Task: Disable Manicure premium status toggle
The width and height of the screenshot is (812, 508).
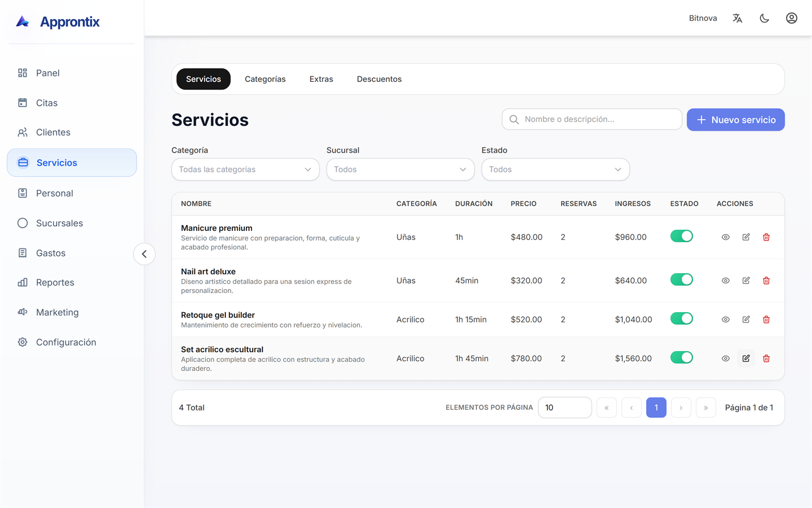Action: pos(681,237)
